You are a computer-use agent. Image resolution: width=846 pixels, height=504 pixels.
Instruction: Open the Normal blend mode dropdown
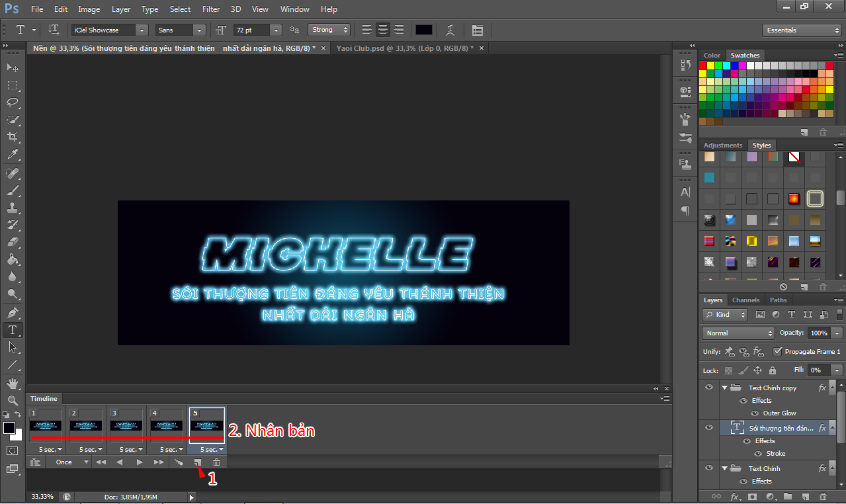point(738,333)
